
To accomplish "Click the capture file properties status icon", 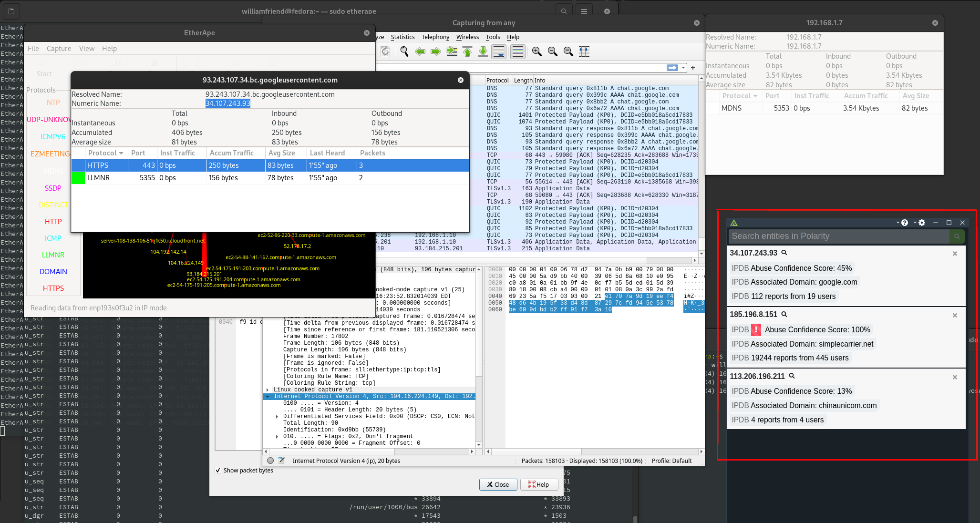I will (281, 461).
